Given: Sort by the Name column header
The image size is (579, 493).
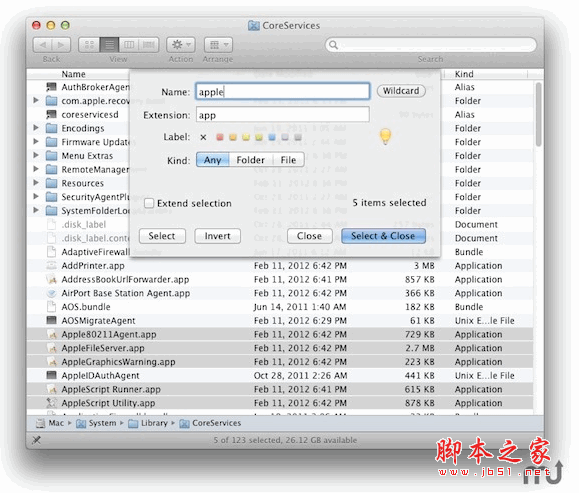Looking at the screenshot, I should click(x=73, y=74).
